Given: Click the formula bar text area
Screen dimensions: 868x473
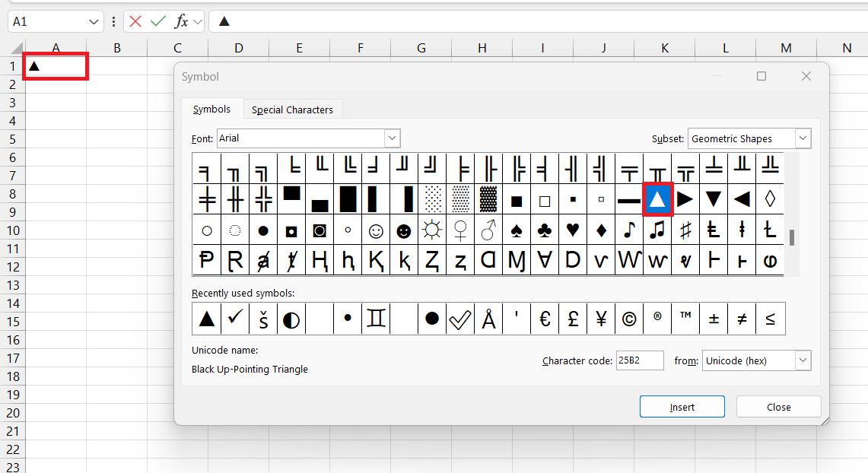Looking at the screenshot, I should tap(537, 21).
